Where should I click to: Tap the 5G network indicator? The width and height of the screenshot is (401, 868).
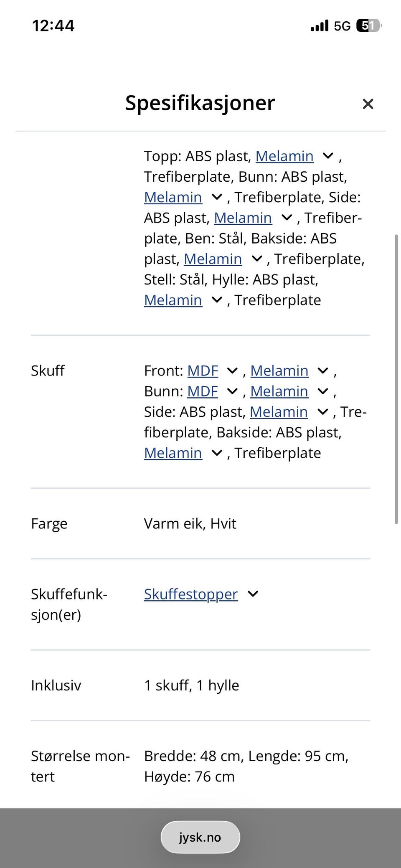point(342,26)
